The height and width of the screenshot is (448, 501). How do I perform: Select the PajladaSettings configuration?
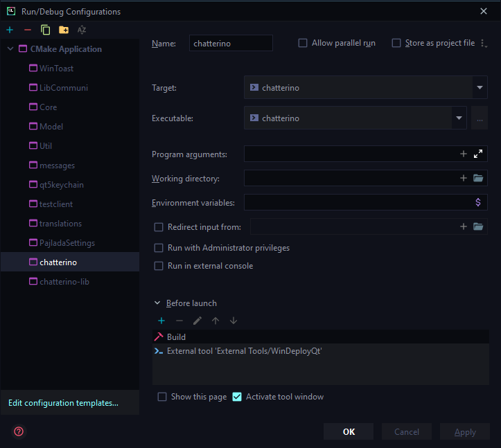70,243
